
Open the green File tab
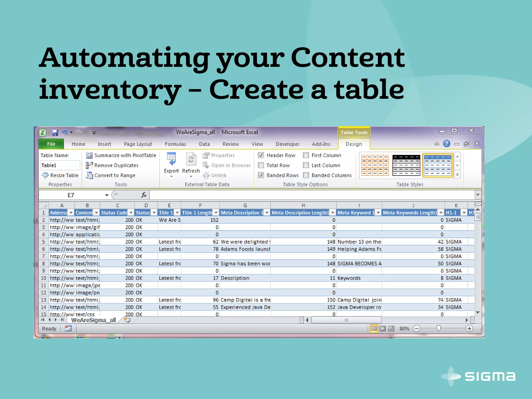coord(51,144)
